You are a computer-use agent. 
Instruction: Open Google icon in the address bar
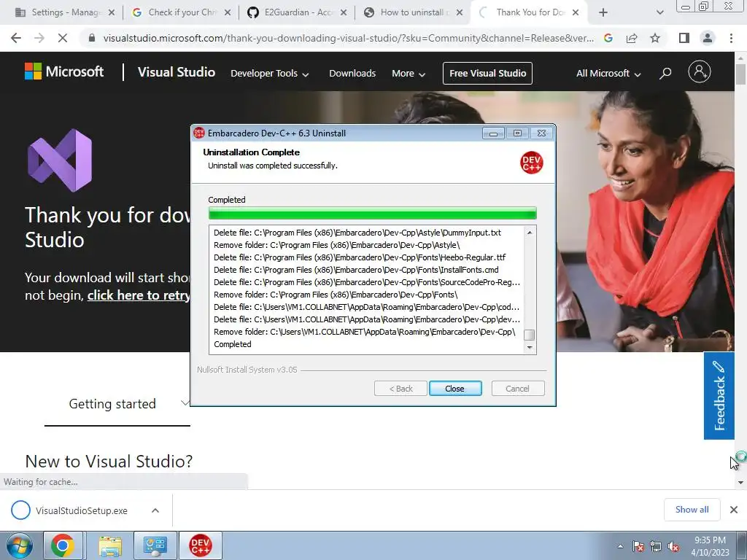click(608, 38)
